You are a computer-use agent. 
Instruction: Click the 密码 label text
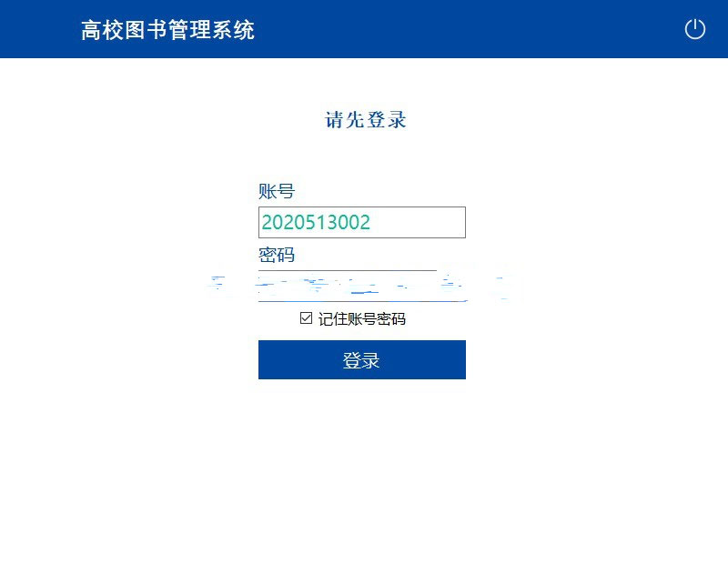[x=277, y=255]
